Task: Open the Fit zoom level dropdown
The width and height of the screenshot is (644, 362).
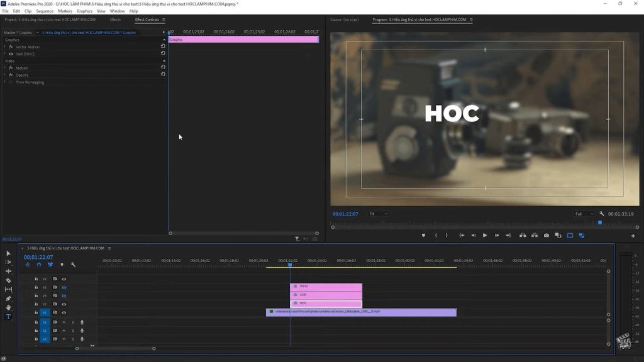Action: click(x=378, y=214)
